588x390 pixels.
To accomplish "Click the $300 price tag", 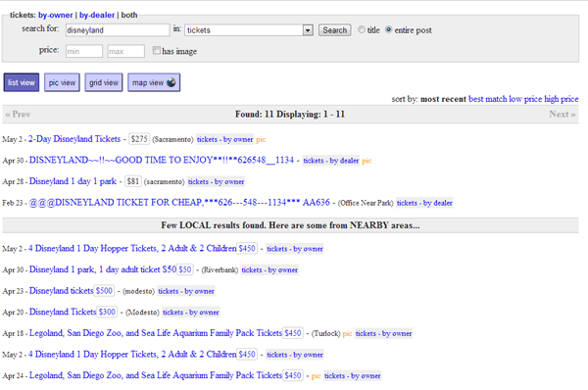I will coord(107,312).
